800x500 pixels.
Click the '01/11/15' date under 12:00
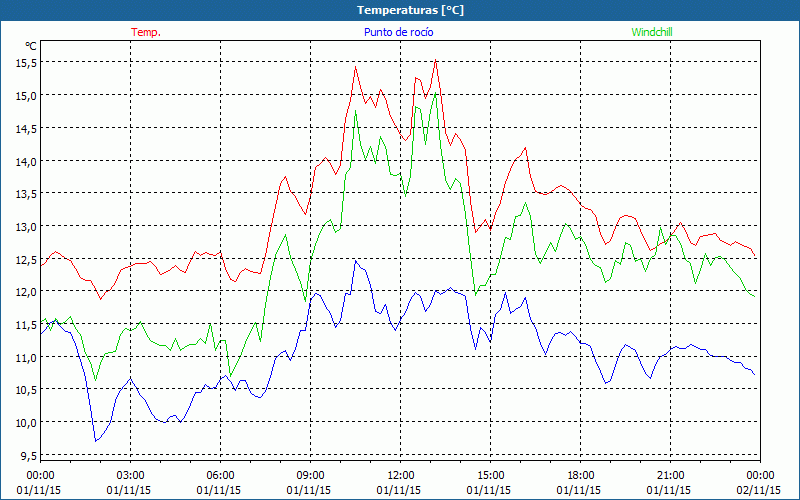click(398, 490)
